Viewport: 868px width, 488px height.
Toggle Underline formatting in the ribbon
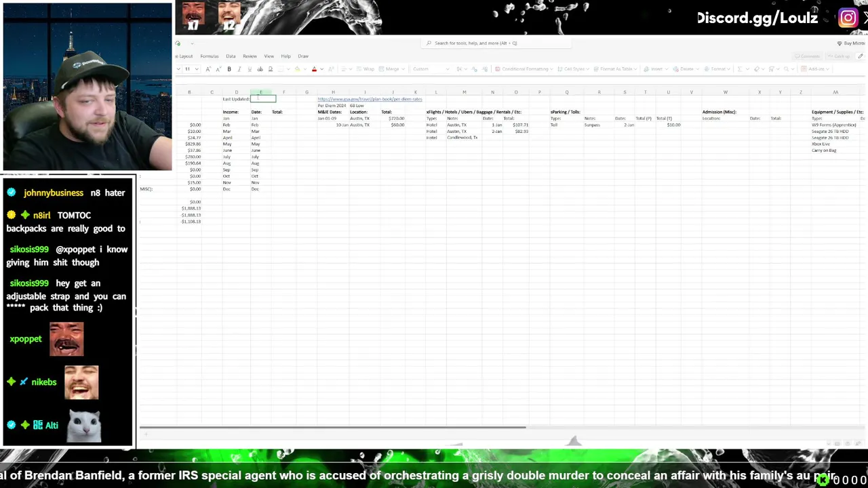[250, 69]
